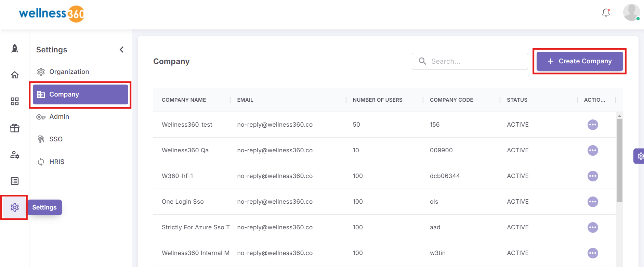Screen dimensions: 644x267
Task: Focus the company Search field
Action: click(x=470, y=61)
